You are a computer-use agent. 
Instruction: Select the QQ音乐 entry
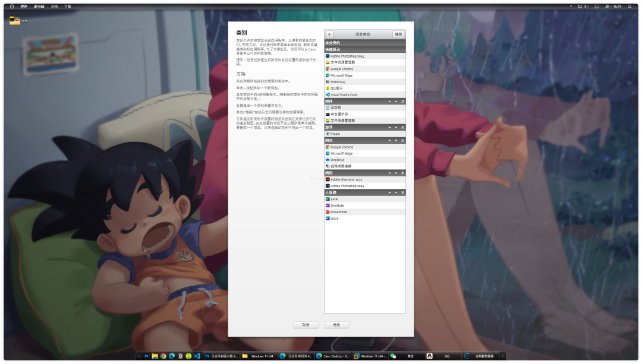pos(365,88)
